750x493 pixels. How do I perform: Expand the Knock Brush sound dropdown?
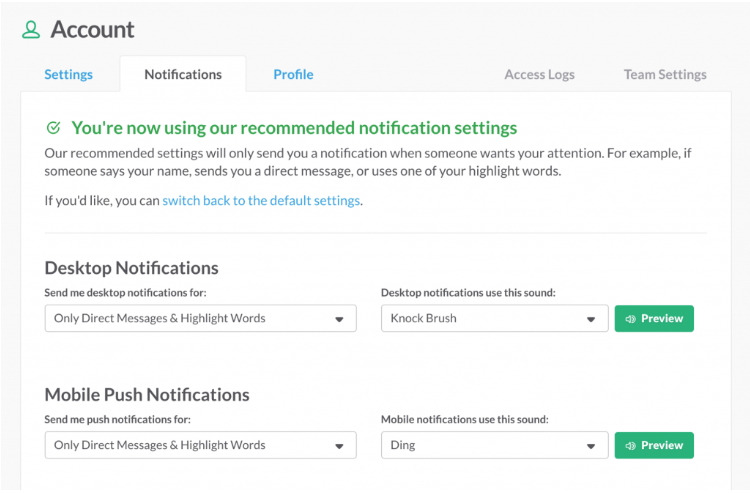point(494,319)
